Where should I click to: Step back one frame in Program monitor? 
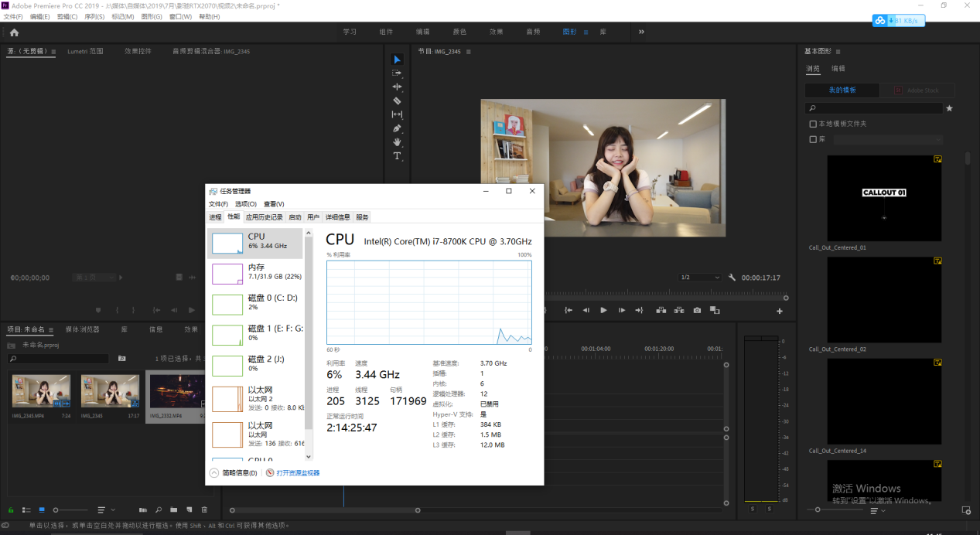[586, 310]
